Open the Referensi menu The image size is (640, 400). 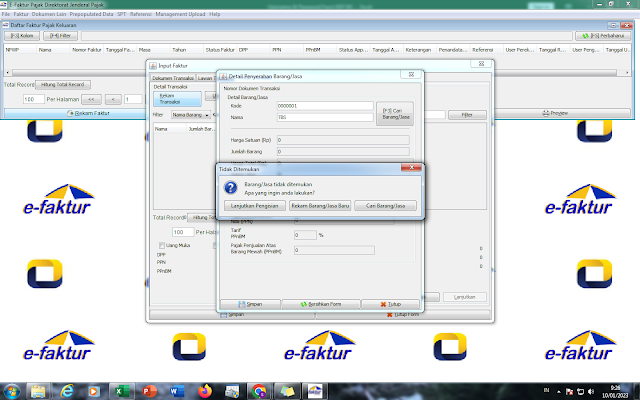tap(141, 14)
